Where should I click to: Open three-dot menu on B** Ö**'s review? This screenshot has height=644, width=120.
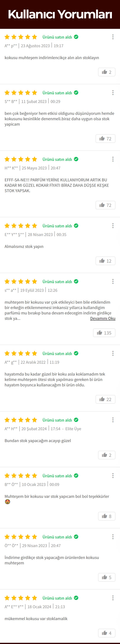point(113,476)
